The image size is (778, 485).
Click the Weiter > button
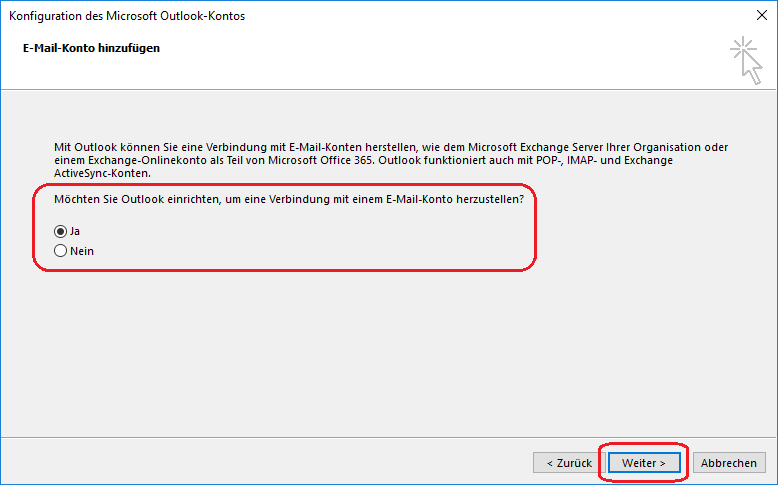[644, 463]
